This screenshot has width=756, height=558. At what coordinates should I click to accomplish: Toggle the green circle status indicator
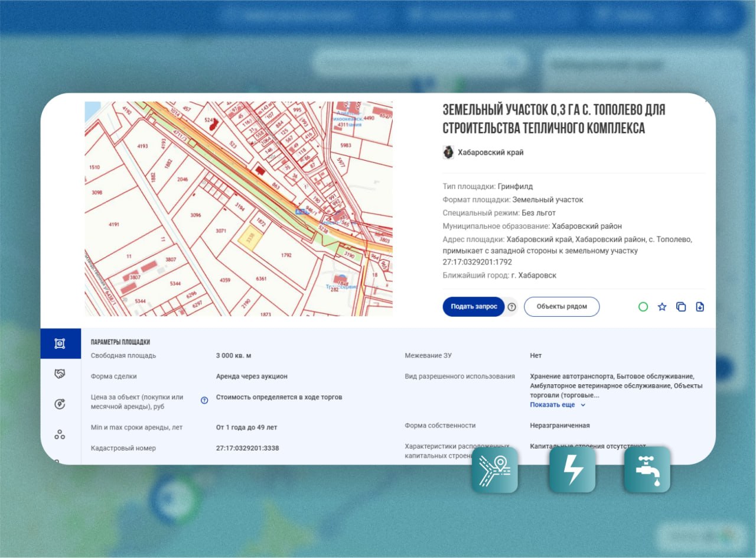643,307
